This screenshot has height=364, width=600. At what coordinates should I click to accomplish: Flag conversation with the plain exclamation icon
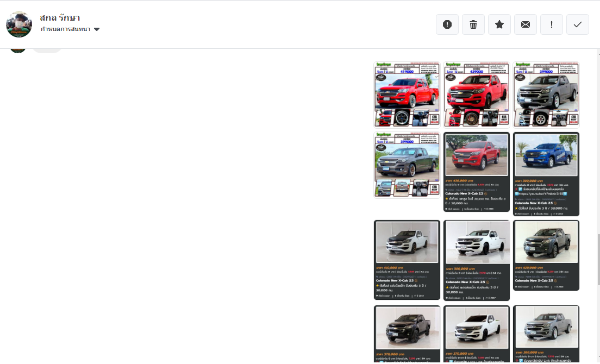coord(552,24)
